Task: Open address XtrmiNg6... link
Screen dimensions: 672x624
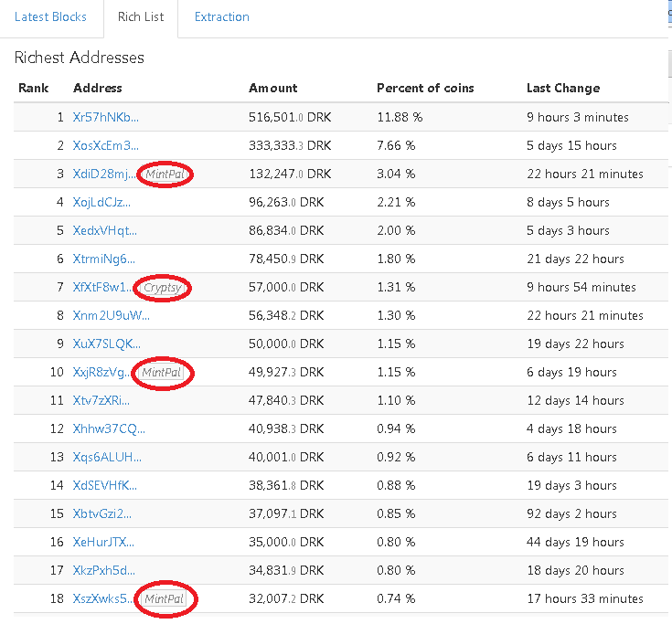Action: tap(103, 259)
